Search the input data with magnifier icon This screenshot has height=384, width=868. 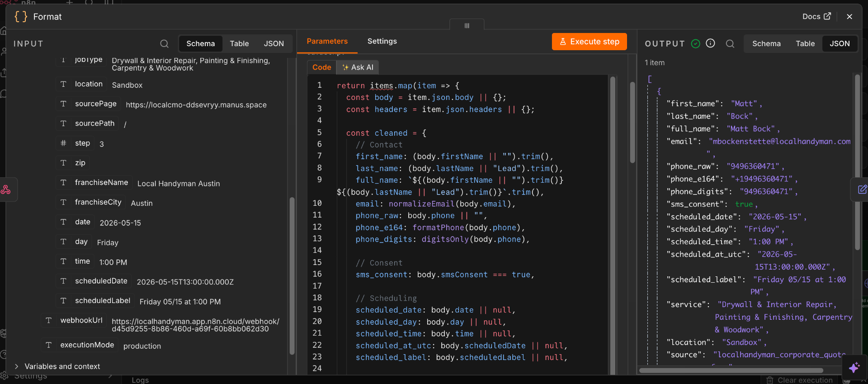pyautogui.click(x=164, y=43)
